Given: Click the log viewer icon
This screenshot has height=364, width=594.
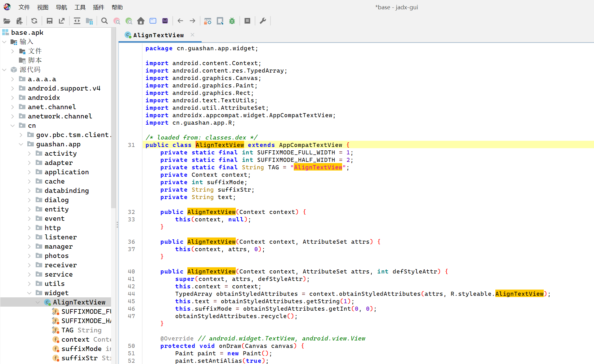Looking at the screenshot, I should click(x=247, y=21).
